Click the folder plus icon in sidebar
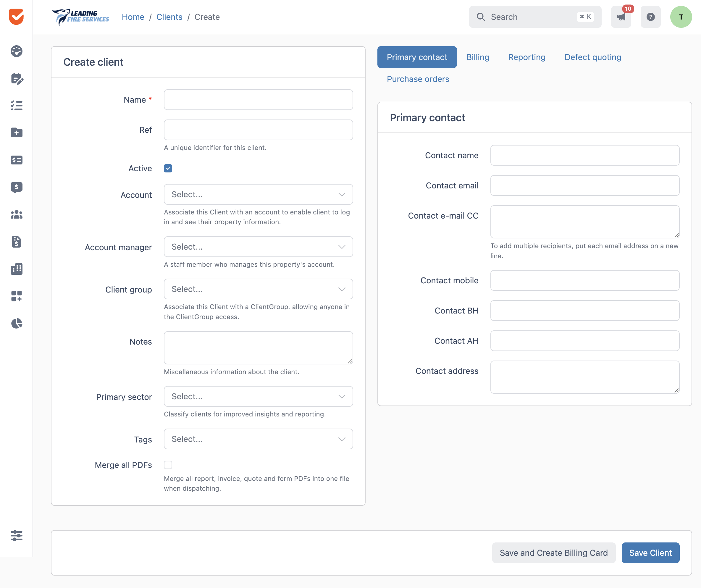 tap(16, 133)
